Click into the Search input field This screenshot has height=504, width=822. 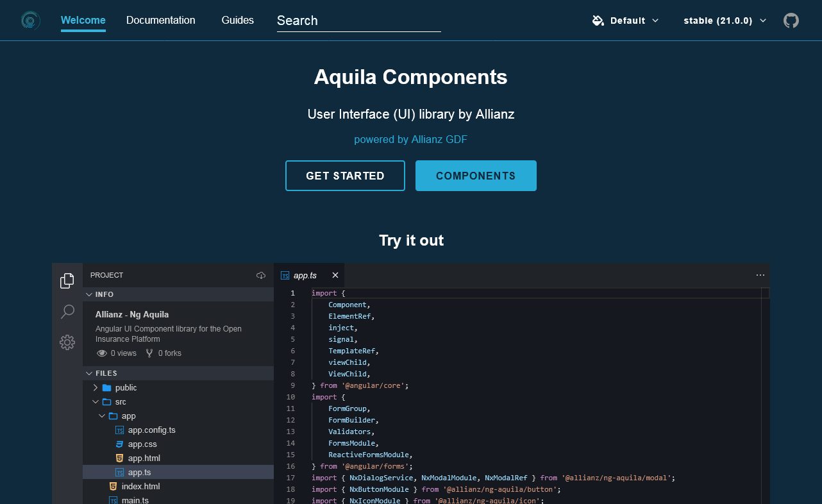coord(358,21)
